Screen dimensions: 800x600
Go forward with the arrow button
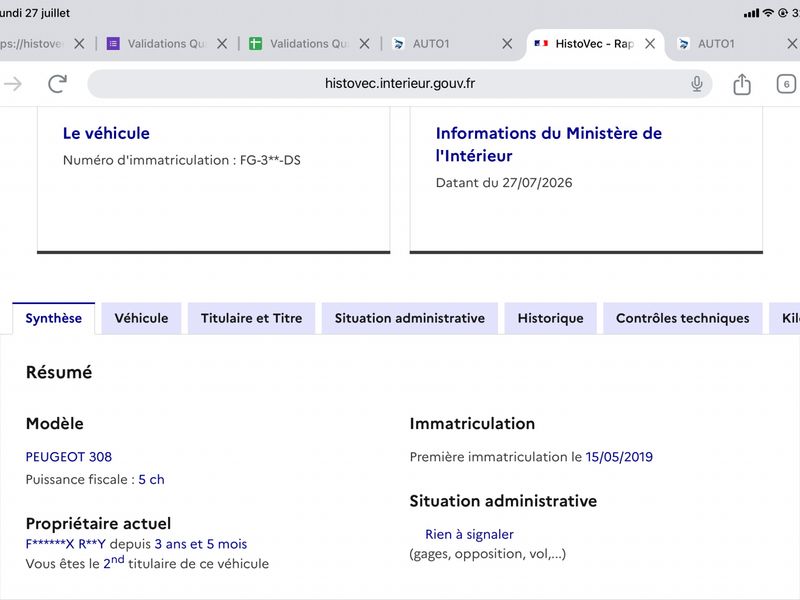pos(13,84)
